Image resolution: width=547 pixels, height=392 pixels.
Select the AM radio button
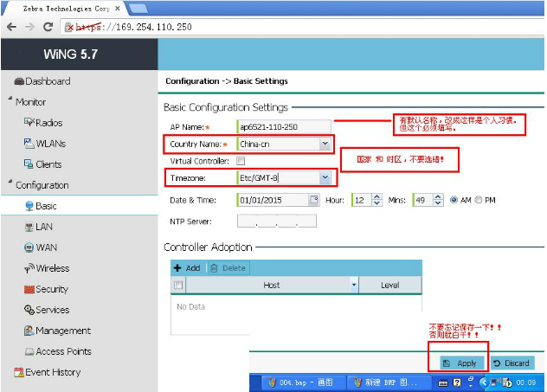pos(454,200)
